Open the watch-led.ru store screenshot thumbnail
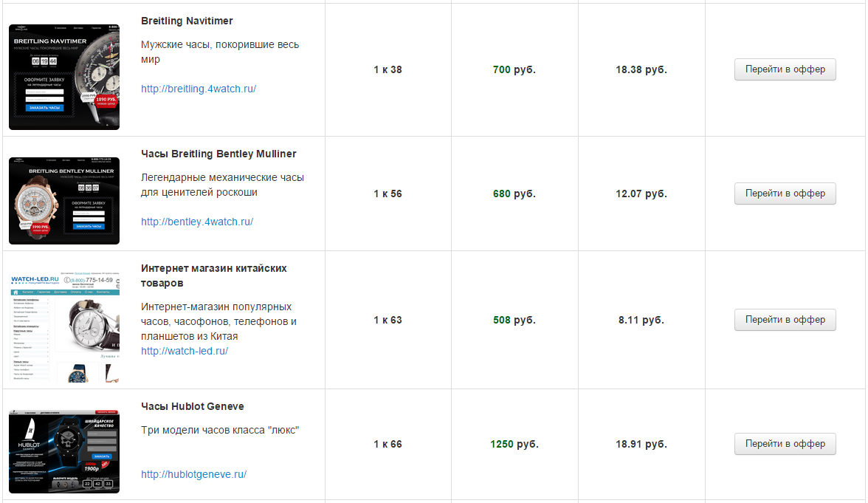Image resolution: width=868 pixels, height=503 pixels. [x=64, y=327]
